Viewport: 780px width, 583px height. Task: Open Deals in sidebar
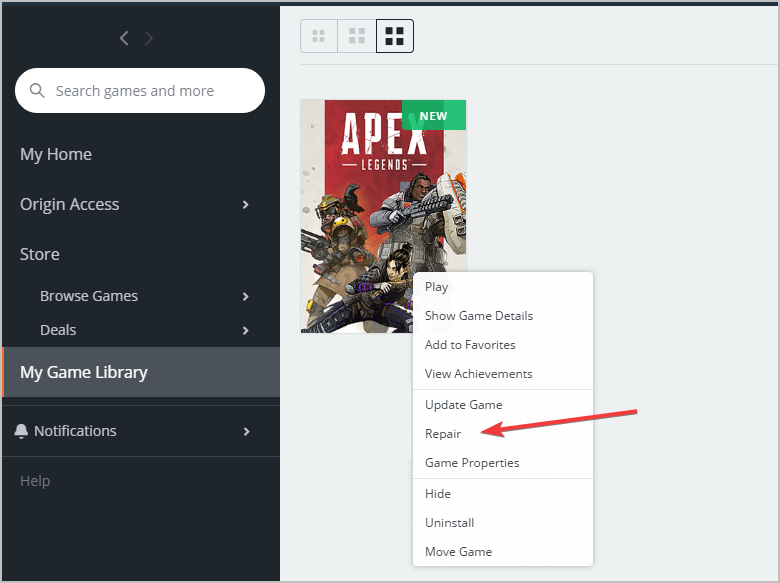tap(58, 330)
